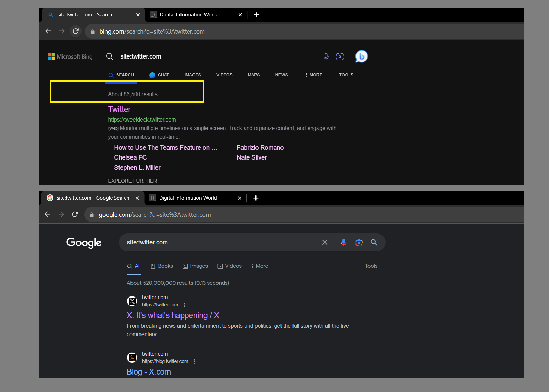Open a new tab in Google window
This screenshot has width=549, height=392.
[256, 198]
